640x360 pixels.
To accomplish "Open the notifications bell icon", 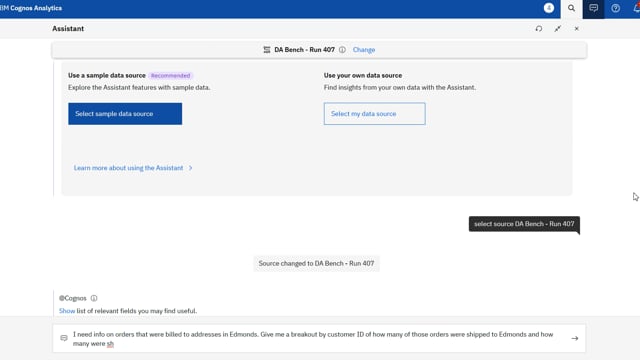I will point(636,8).
